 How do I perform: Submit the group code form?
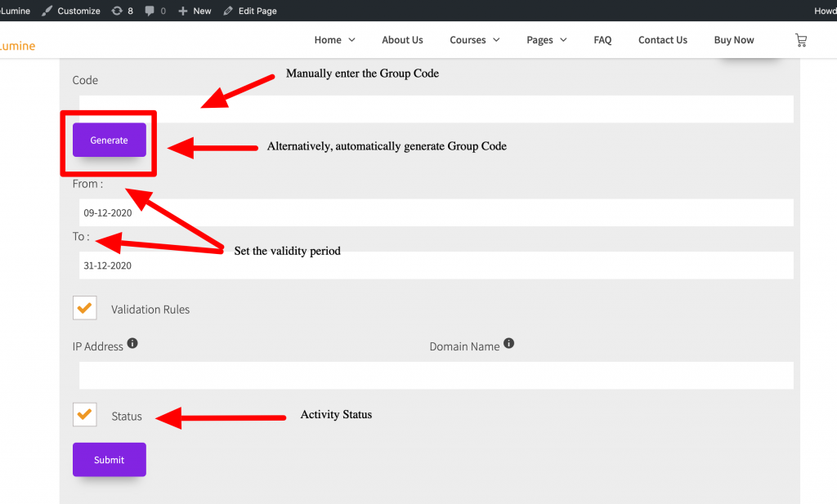pos(109,459)
